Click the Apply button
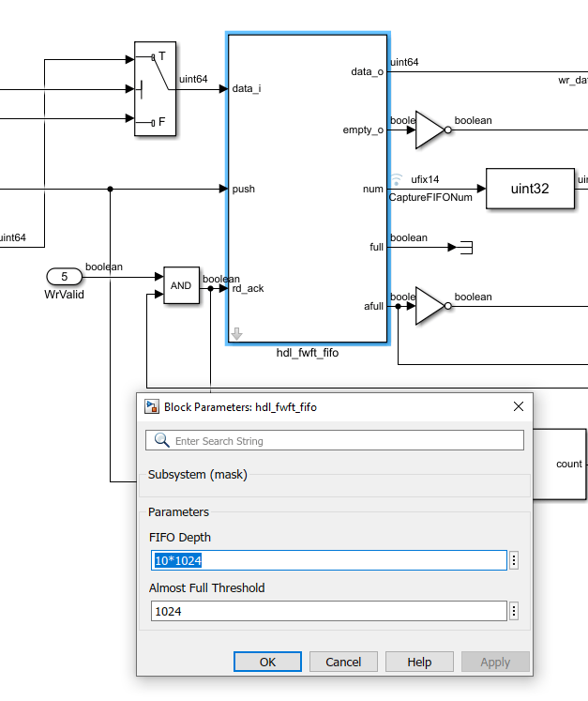588x701 pixels. click(495, 662)
